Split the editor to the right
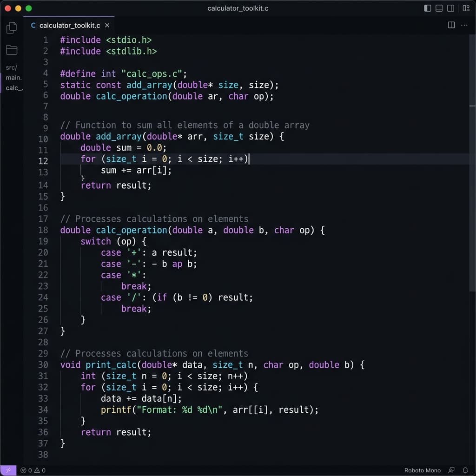Viewport: 476px width, 476px height. point(451,25)
